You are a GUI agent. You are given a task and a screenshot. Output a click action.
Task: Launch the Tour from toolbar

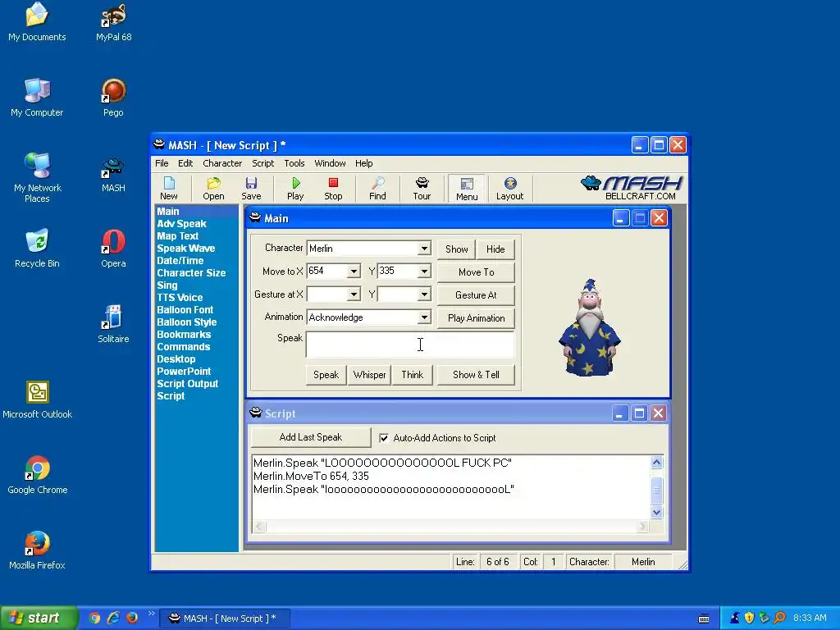pos(422,189)
